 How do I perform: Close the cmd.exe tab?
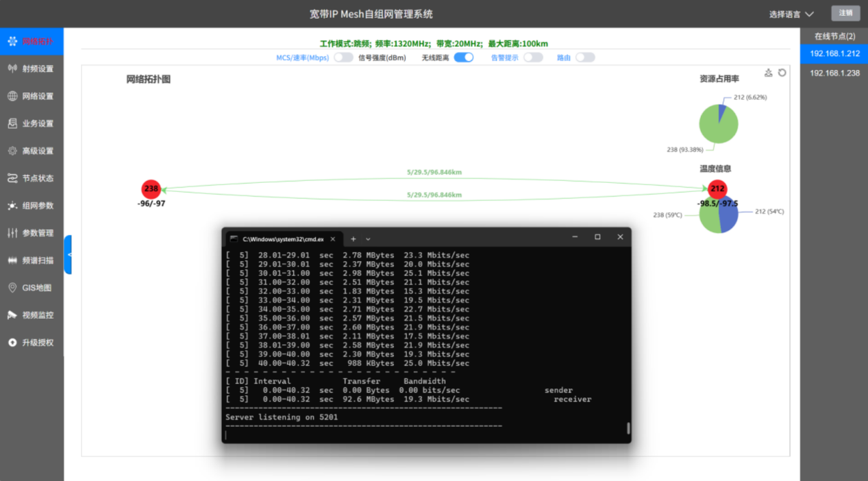(333, 239)
